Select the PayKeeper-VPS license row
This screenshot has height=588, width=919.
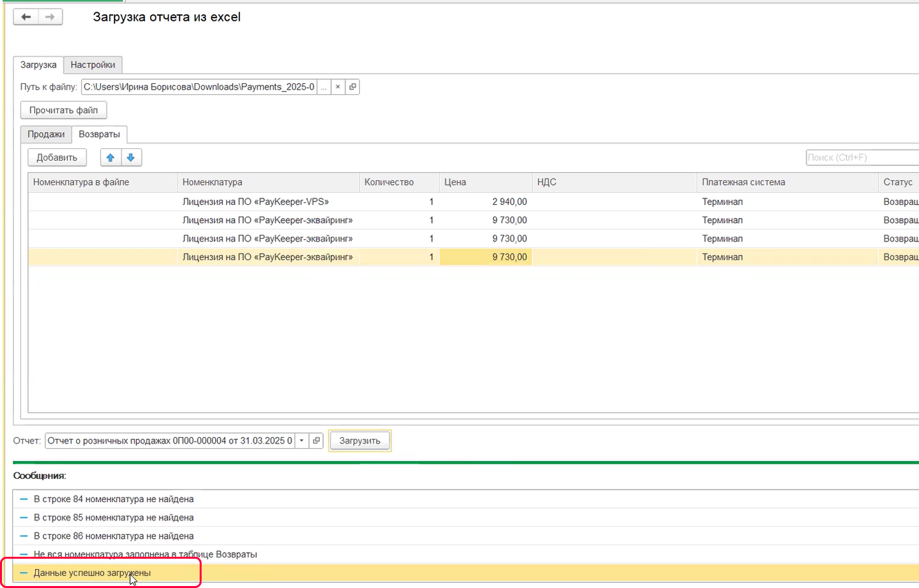473,202
